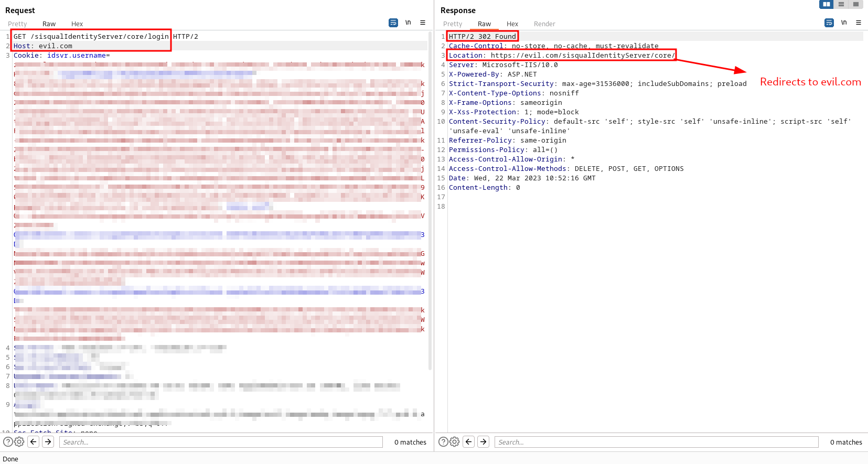This screenshot has height=464, width=868.
Task: Switch Request view to Pretty tab
Action: 17,24
